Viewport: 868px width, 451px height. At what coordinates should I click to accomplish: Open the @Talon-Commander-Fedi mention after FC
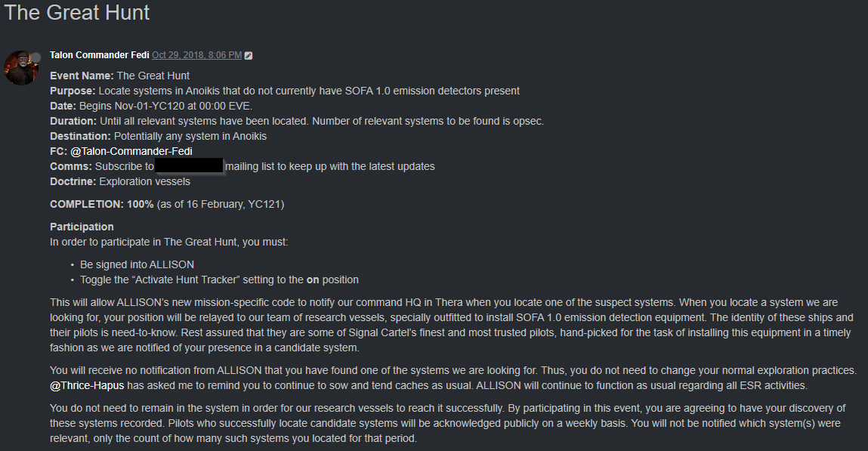[x=131, y=151]
